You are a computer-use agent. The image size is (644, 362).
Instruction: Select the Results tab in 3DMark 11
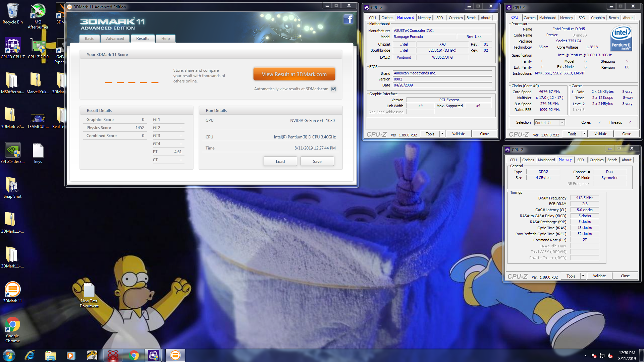click(x=143, y=39)
